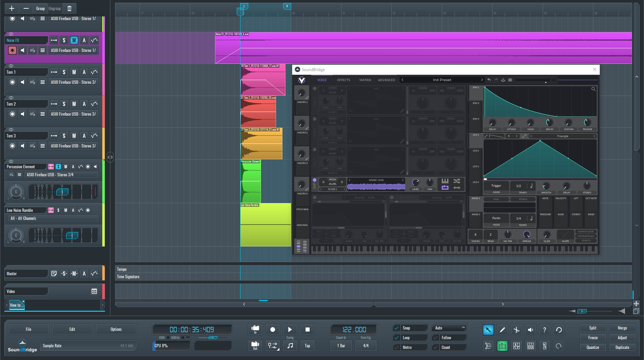The image size is (644, 360).
Task: Arm recording on Noise FX track
Action: tap(12, 50)
